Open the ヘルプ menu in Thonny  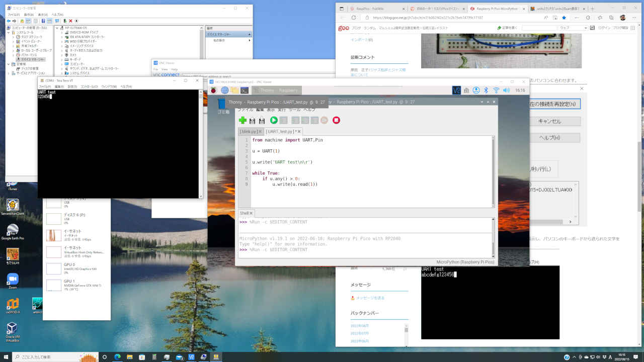click(x=309, y=110)
